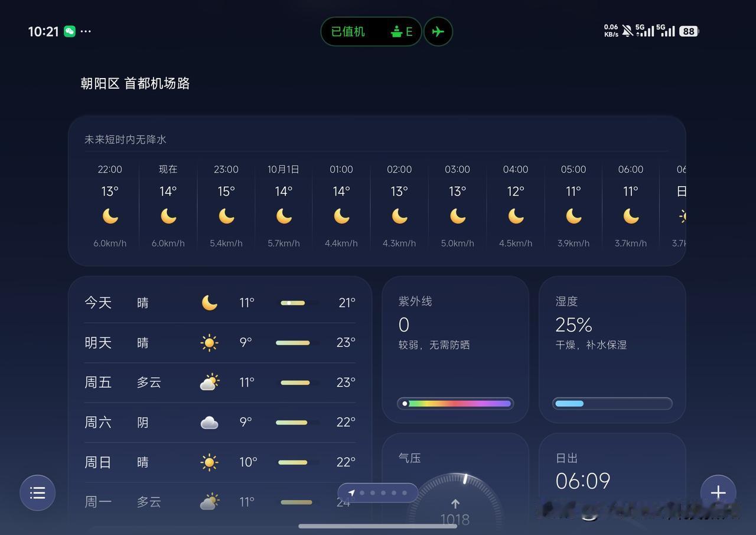756x535 pixels.
Task: Tap the 10:21 clock in status bar
Action: click(x=43, y=31)
